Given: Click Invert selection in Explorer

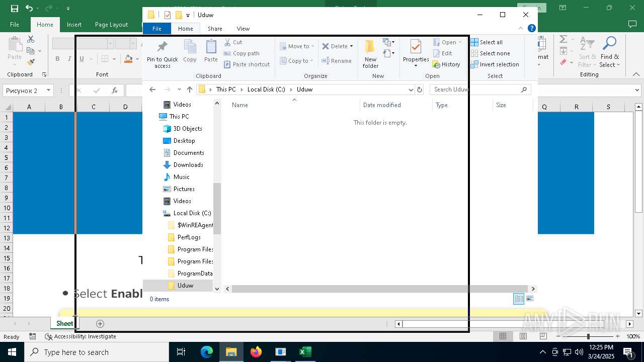Looking at the screenshot, I should click(495, 64).
